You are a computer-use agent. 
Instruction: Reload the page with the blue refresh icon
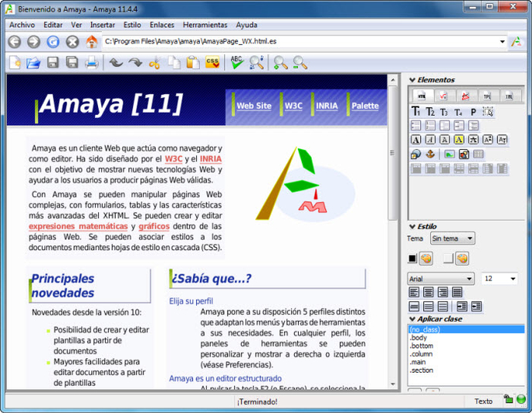[x=53, y=42]
